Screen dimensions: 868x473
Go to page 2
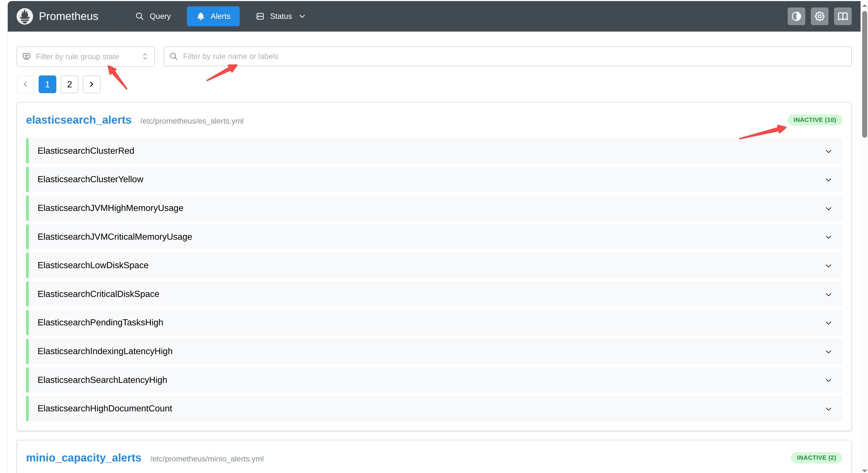pyautogui.click(x=69, y=84)
